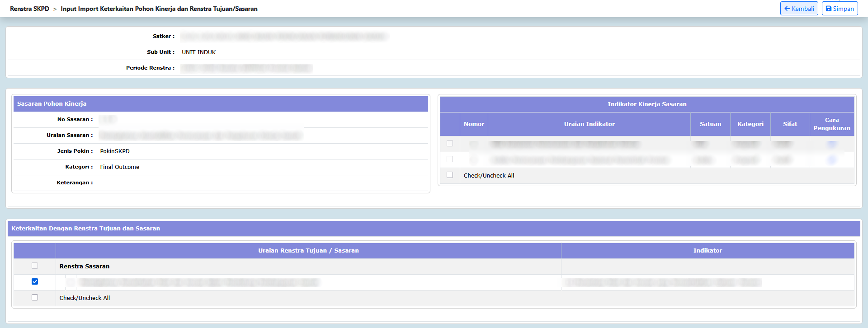Viewport: 868px width, 328px height.
Task: Click the Nomor column header
Action: point(474,124)
